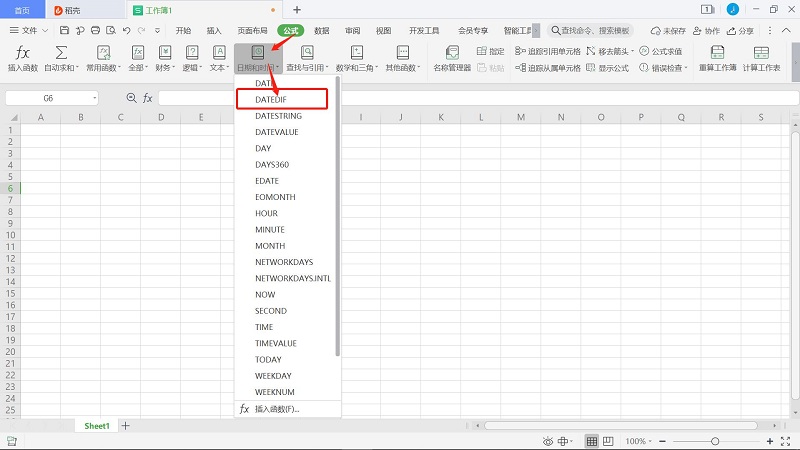Open the cell name box dropdown arrow
Screen dimensions: 800x450
(x=94, y=98)
